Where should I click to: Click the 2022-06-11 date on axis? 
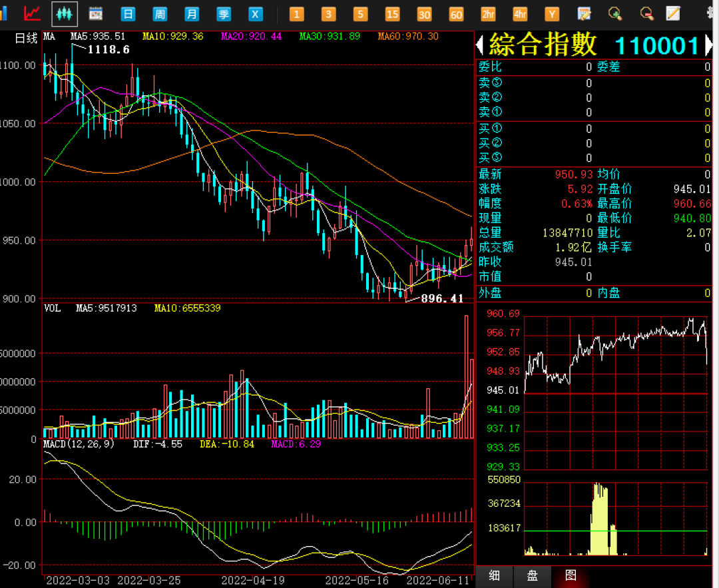pos(438,580)
